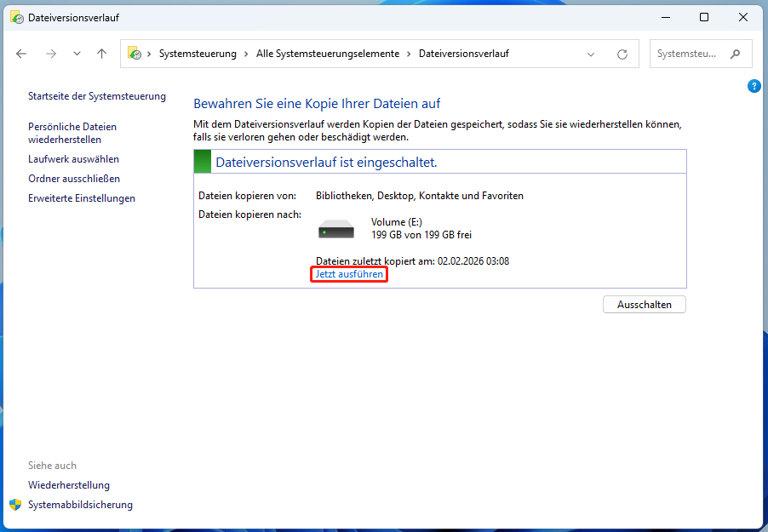Click the address bar file history icon
The height and width of the screenshot is (532, 768).
pos(135,53)
